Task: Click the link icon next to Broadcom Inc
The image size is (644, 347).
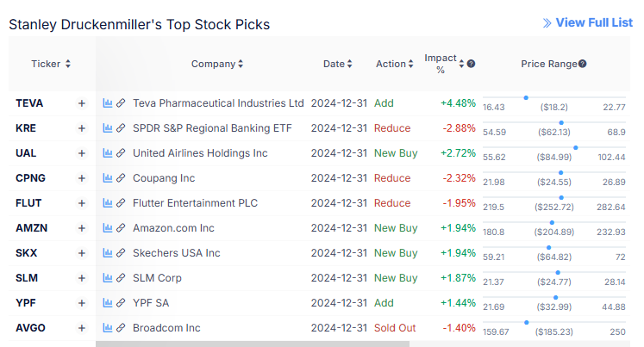Action: (x=121, y=328)
